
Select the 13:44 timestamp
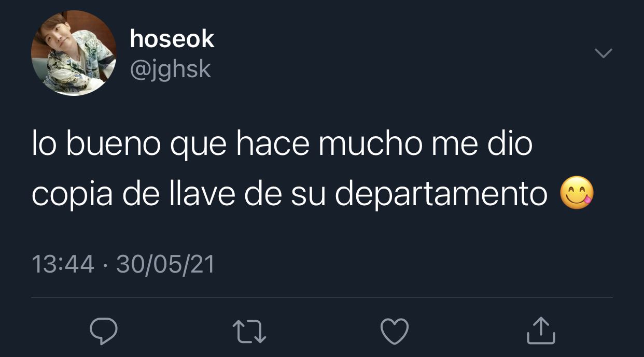63,264
